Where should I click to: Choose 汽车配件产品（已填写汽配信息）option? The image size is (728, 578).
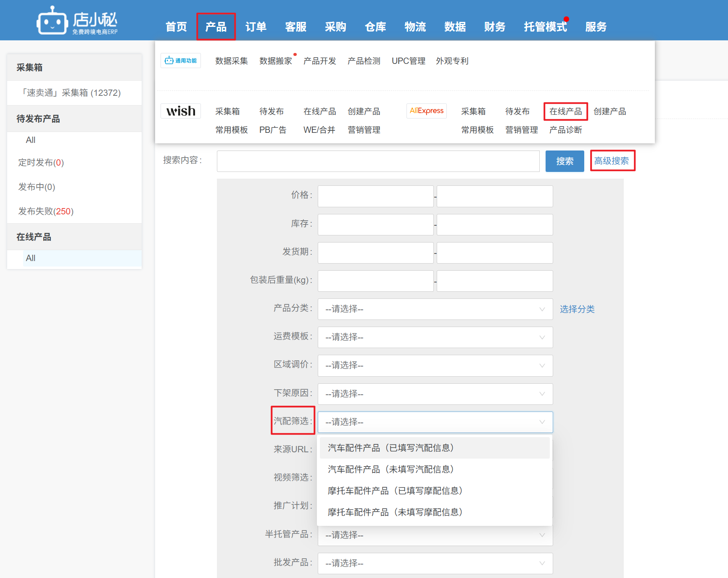point(391,448)
